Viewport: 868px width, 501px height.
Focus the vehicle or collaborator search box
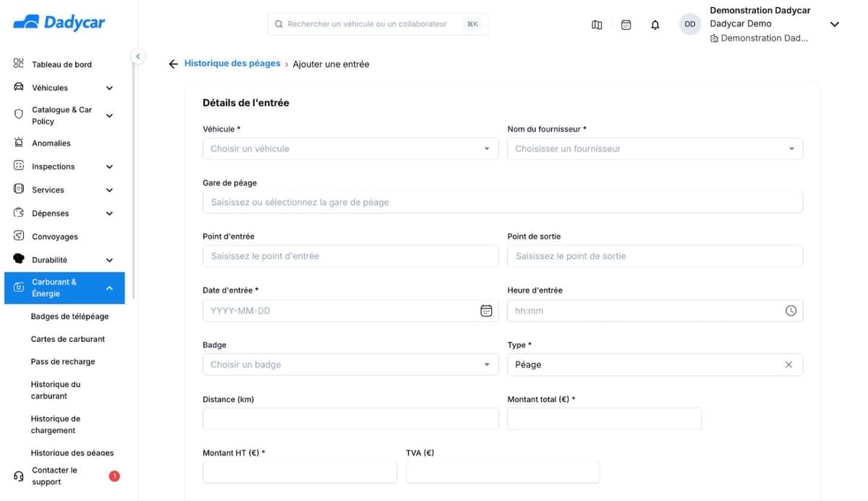click(378, 24)
